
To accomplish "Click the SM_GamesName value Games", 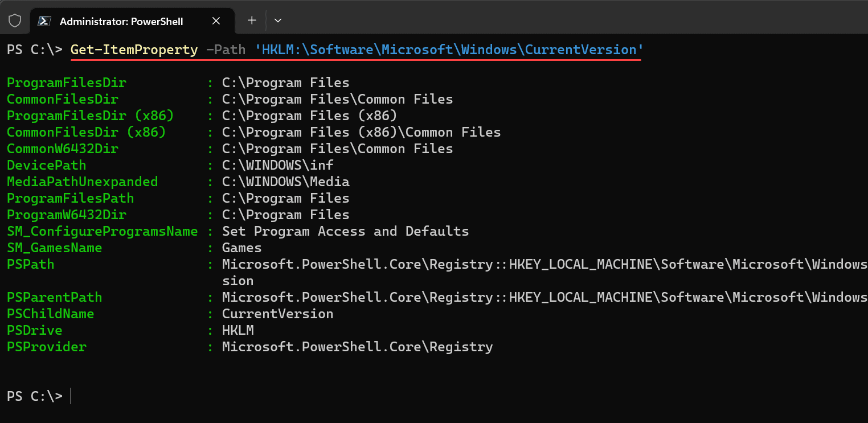I will click(x=241, y=248).
